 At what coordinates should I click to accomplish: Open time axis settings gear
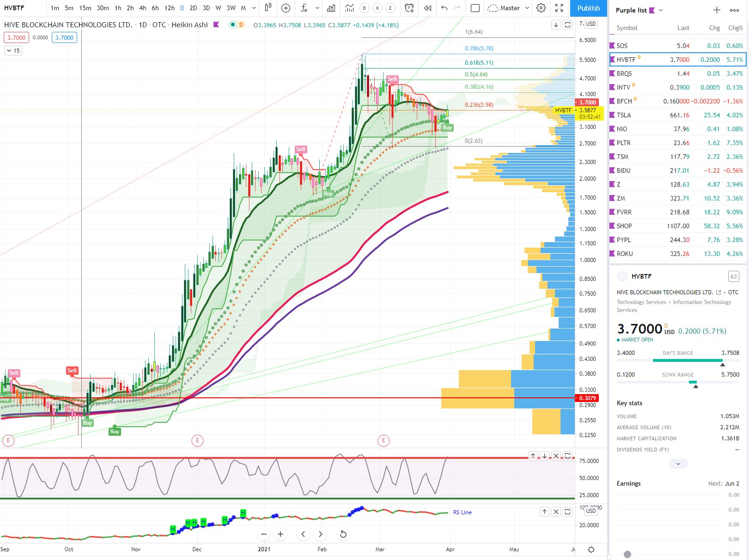pyautogui.click(x=591, y=549)
